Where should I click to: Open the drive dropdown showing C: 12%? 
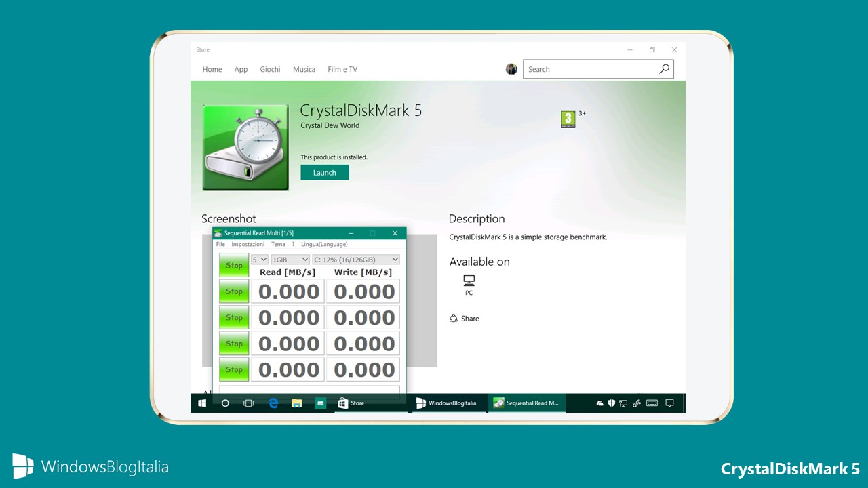pos(356,260)
